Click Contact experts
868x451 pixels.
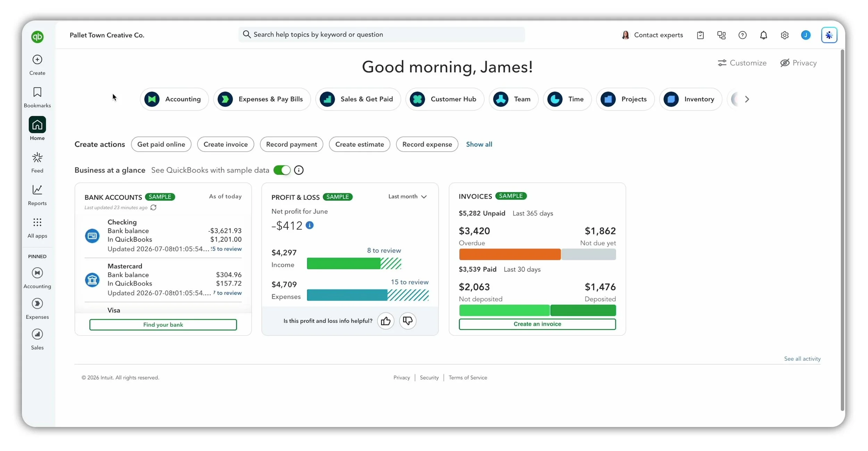652,35
